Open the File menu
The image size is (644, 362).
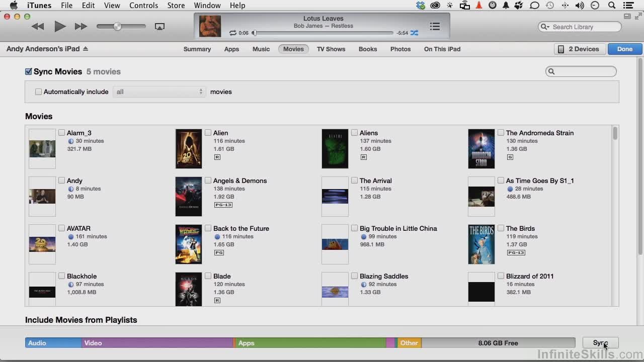click(66, 6)
